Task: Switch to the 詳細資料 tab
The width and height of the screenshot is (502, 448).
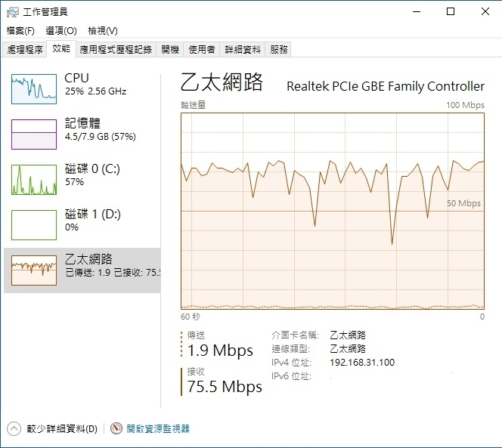Action: coord(243,50)
